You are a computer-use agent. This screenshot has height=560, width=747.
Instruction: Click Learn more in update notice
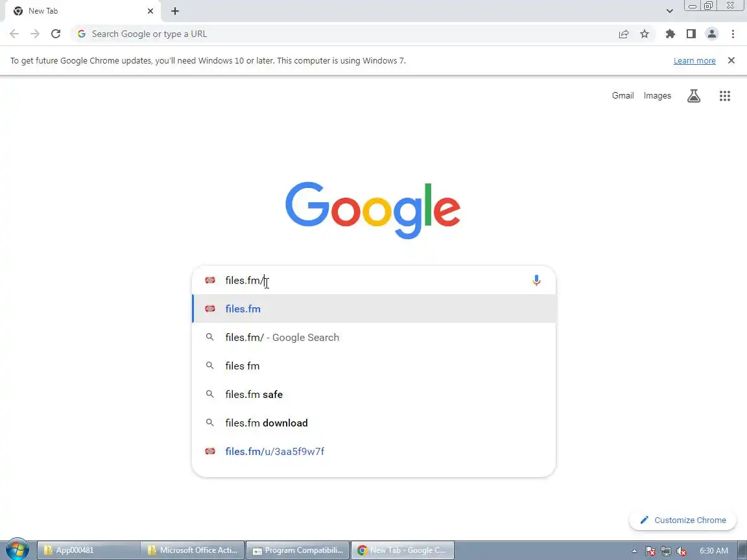pos(694,60)
